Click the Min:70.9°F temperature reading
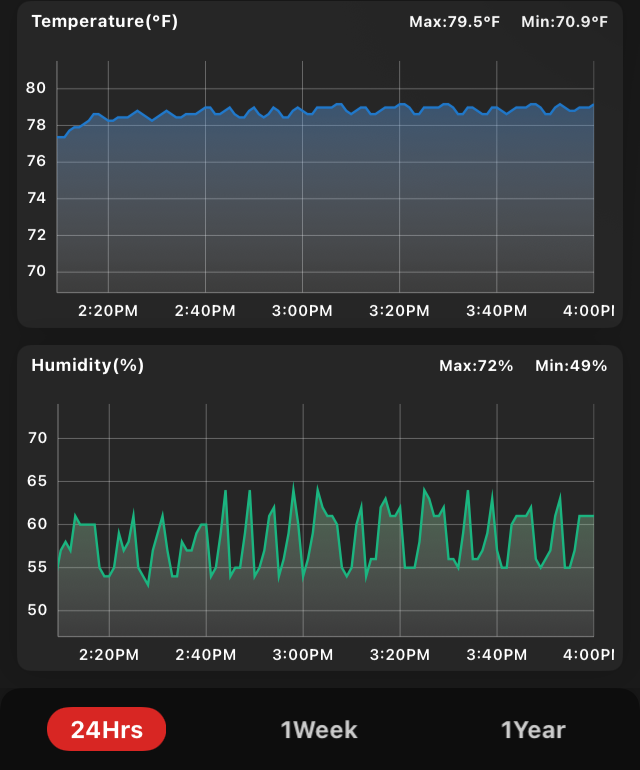Image resolution: width=640 pixels, height=770 pixels. coord(564,22)
